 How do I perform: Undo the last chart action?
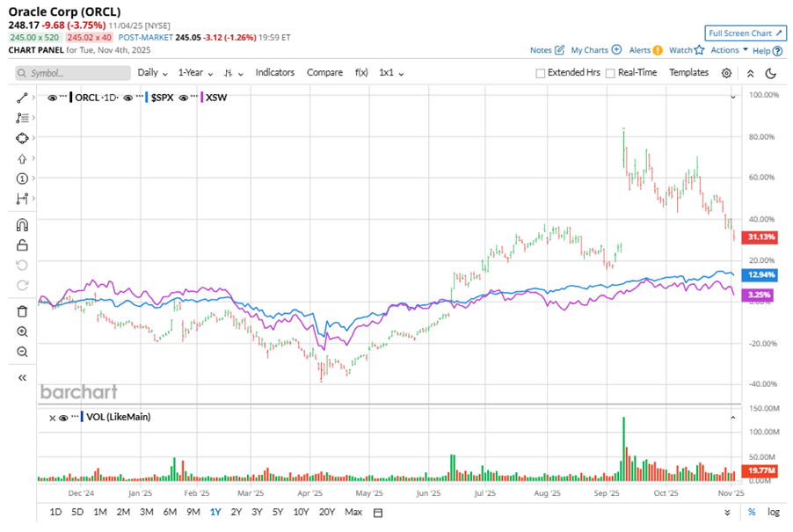(x=22, y=265)
